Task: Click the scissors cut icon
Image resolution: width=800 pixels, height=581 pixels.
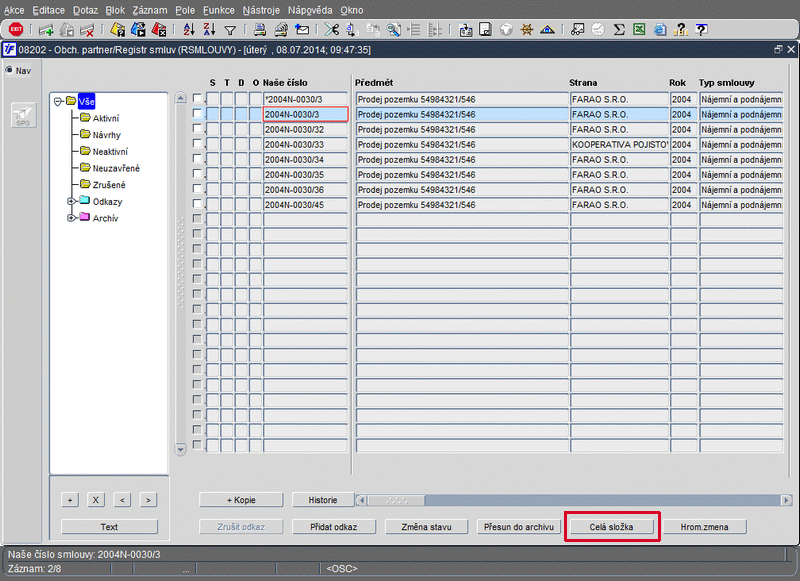Action: pyautogui.click(x=332, y=30)
